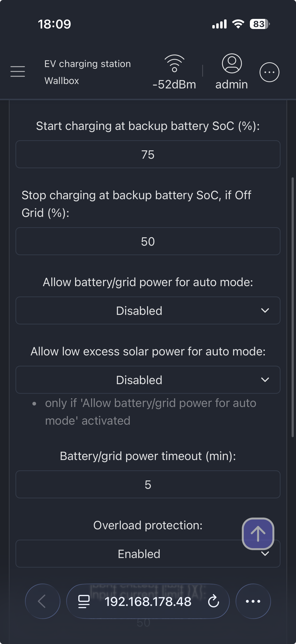Tap the WiFi signal strength icon
The width and height of the screenshot is (296, 644).
click(x=174, y=64)
